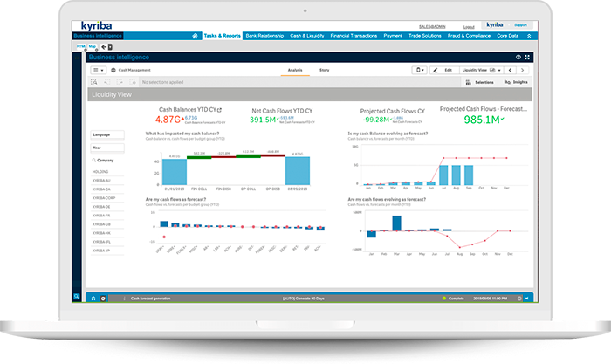Click the Edit pencil button

pos(443,68)
